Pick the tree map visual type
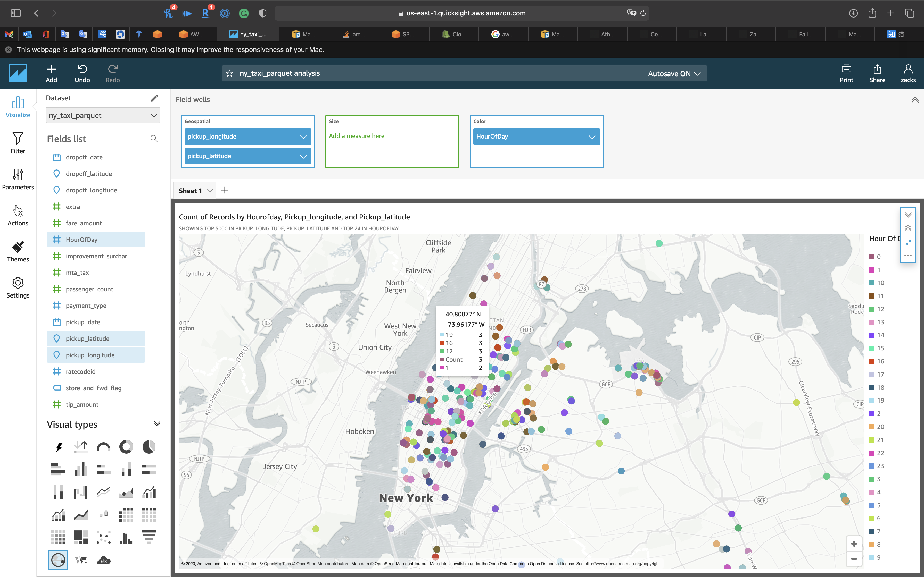The height and width of the screenshot is (577, 924). (x=81, y=537)
